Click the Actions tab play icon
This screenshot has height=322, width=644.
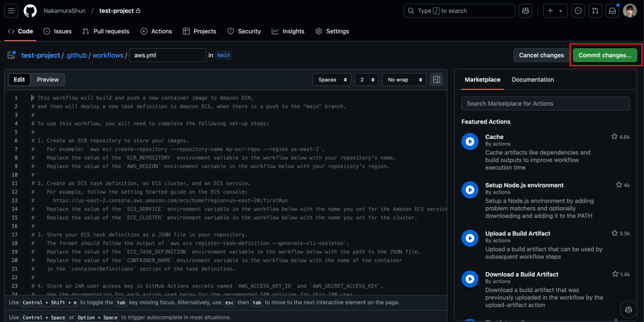point(144,31)
